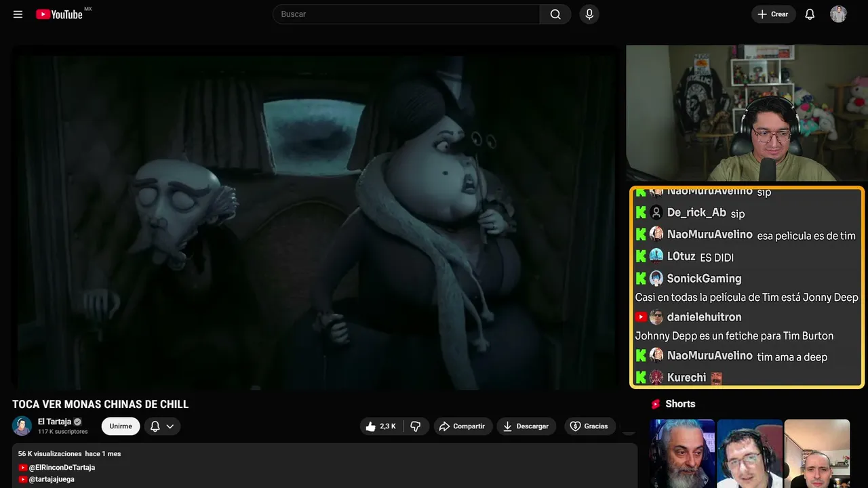The width and height of the screenshot is (868, 488).
Task: Download the video with Descargar
Action: coord(526,426)
